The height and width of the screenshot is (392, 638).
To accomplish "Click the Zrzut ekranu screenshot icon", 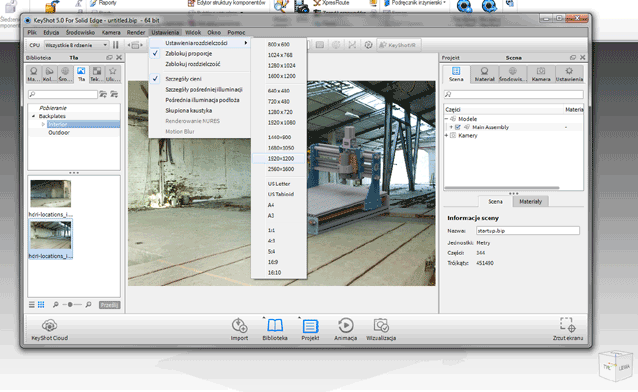I will click(568, 325).
